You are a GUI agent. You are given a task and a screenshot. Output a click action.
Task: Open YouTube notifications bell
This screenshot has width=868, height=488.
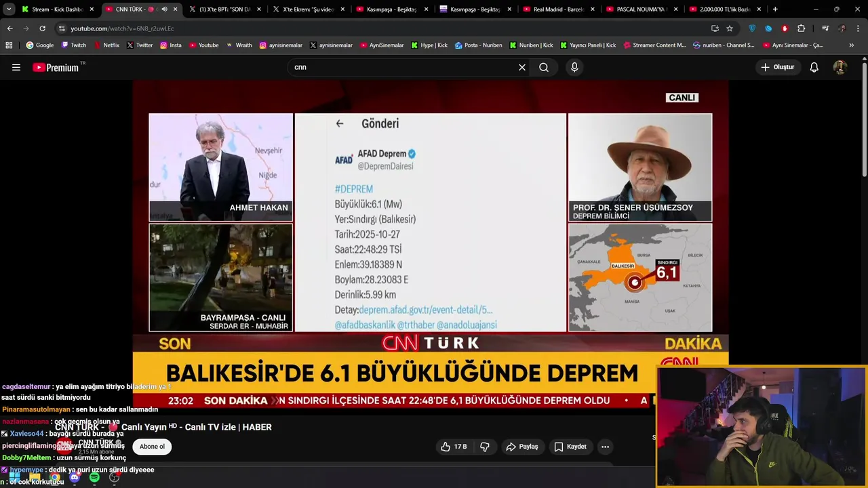pos(814,67)
